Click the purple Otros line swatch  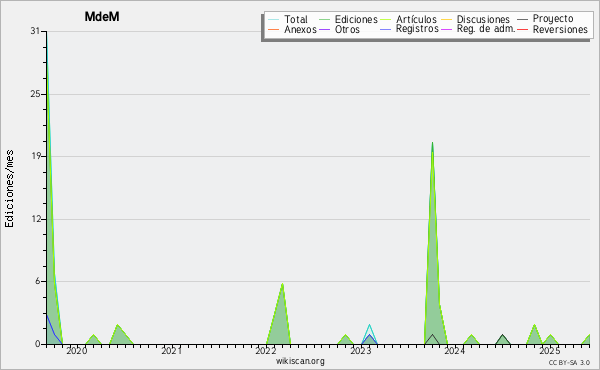pos(324,30)
